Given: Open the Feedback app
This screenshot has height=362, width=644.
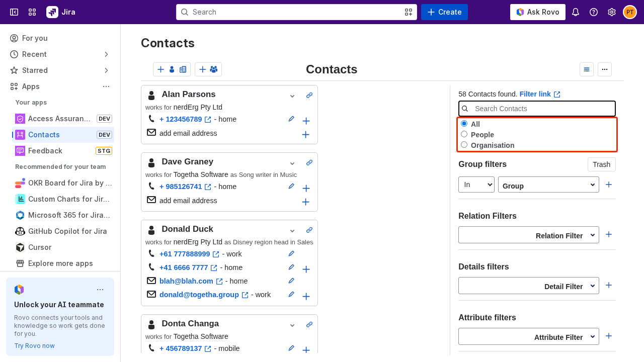Looking at the screenshot, I should [x=63, y=151].
